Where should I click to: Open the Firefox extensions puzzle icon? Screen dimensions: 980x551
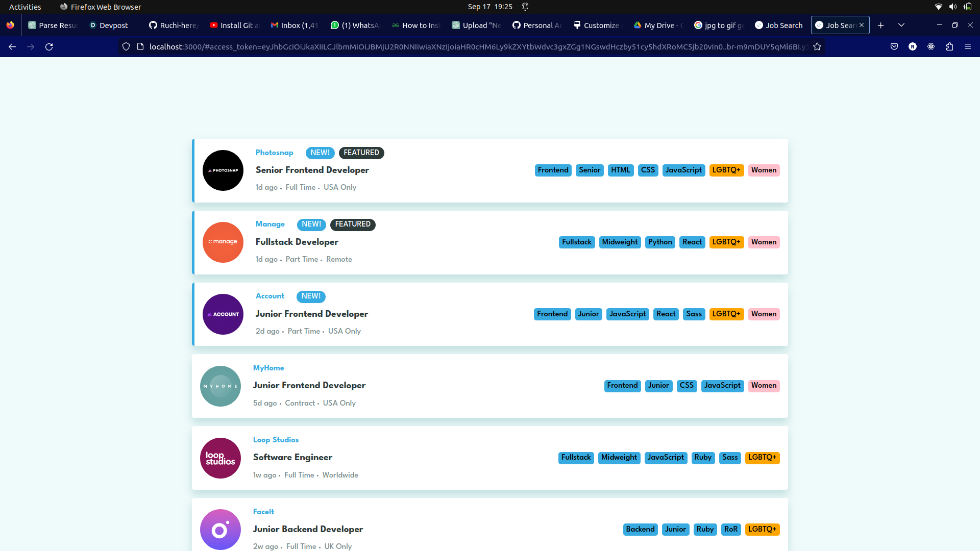(x=949, y=47)
